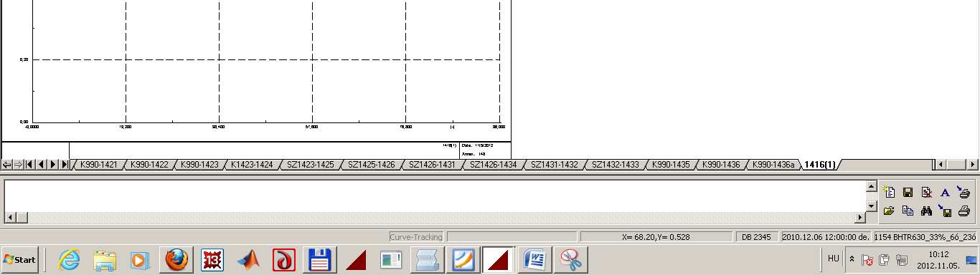This screenshot has height=275, width=980.
Task: Open the stacked gray sheets app in taskbar
Action: click(x=427, y=260)
